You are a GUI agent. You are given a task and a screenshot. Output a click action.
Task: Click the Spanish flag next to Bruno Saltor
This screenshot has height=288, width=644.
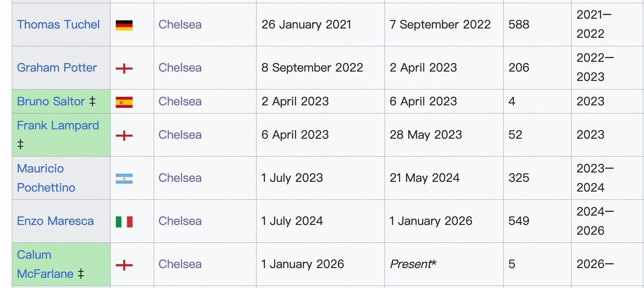[124, 102]
